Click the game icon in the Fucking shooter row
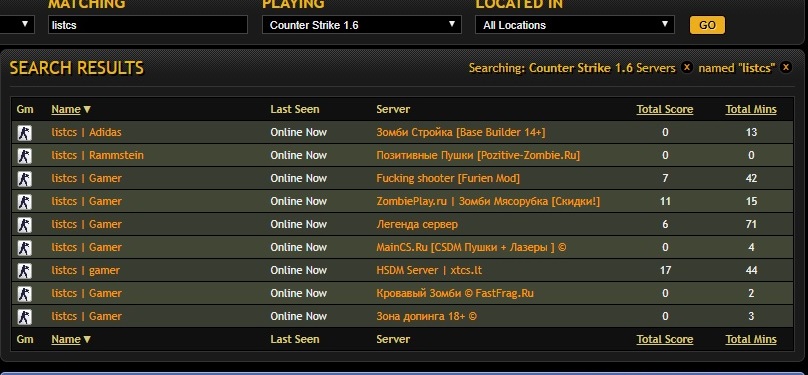Image resolution: width=808 pixels, height=375 pixels. point(24,179)
